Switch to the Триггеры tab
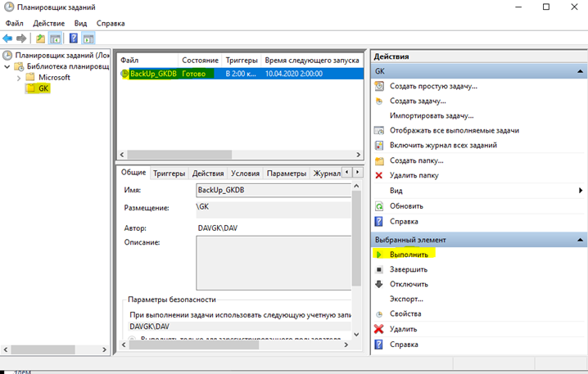The width and height of the screenshot is (588, 374). pos(170,173)
